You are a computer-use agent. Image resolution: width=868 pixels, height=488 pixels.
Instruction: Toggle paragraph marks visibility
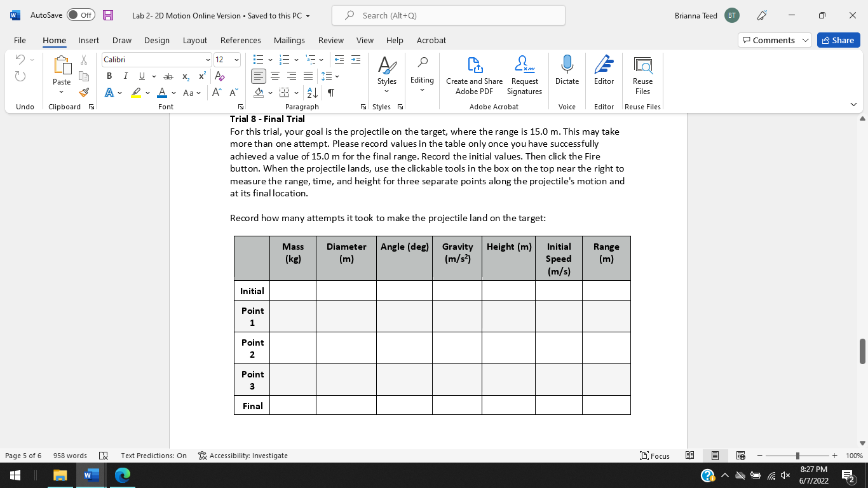[330, 92]
